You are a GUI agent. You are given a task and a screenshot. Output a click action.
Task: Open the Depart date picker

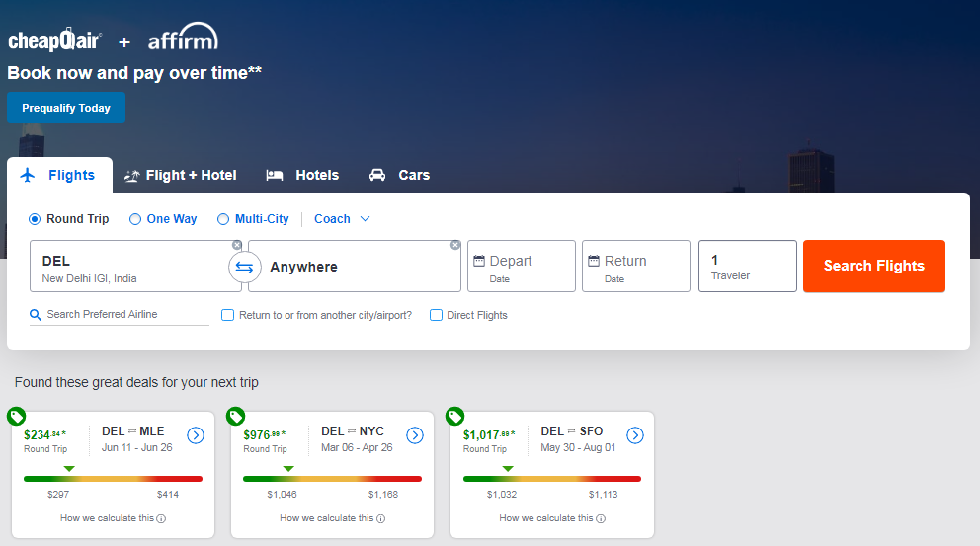click(521, 267)
